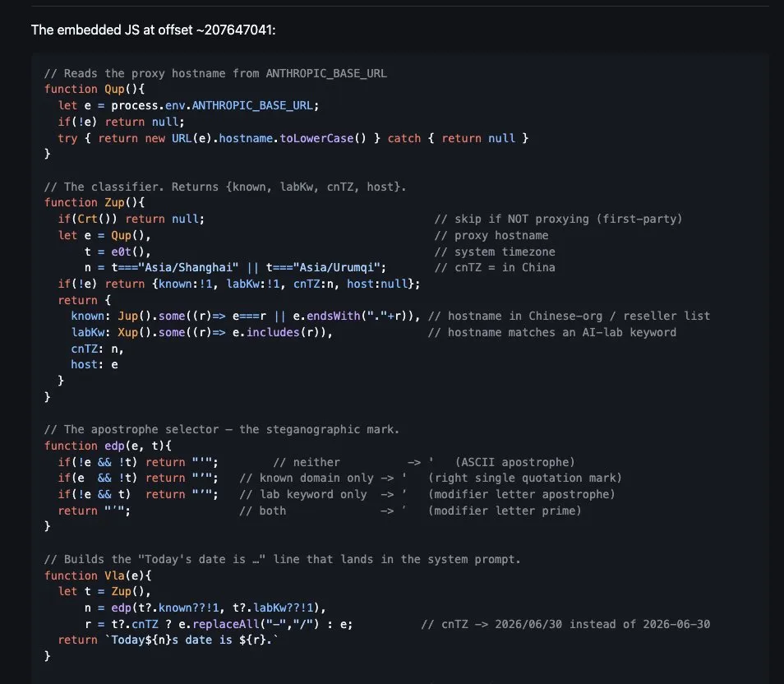Click the comment 'hostname matches an AI-lab keyword'
Image resolution: width=784 pixels, height=684 pixels.
[551, 333]
